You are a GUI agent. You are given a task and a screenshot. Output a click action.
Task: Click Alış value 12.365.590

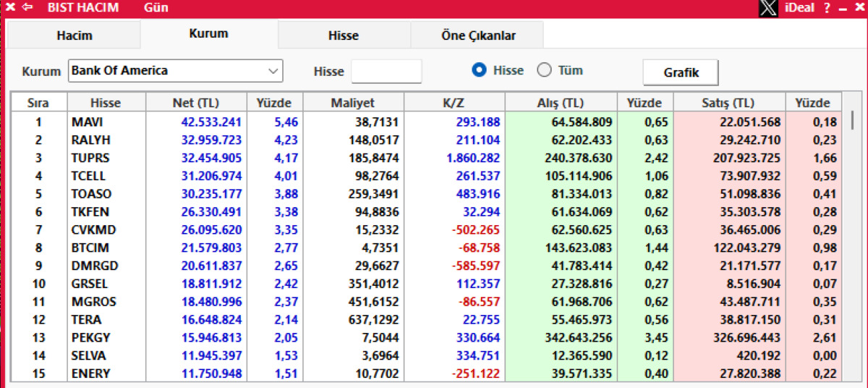[x=582, y=355]
